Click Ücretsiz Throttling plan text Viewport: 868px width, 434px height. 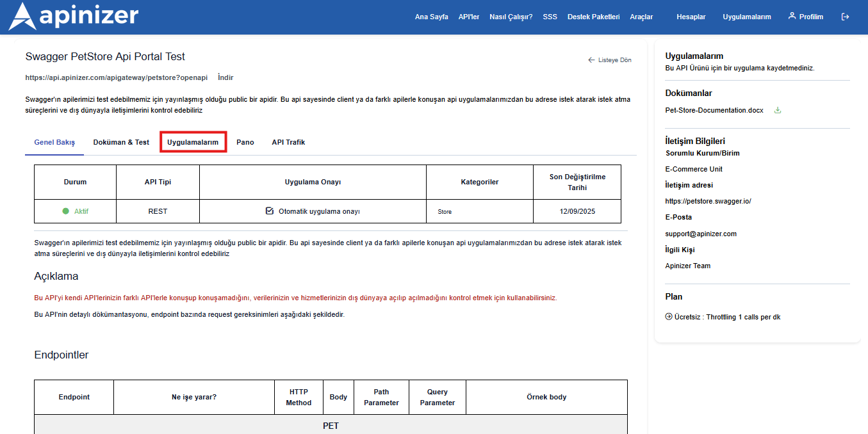(727, 317)
